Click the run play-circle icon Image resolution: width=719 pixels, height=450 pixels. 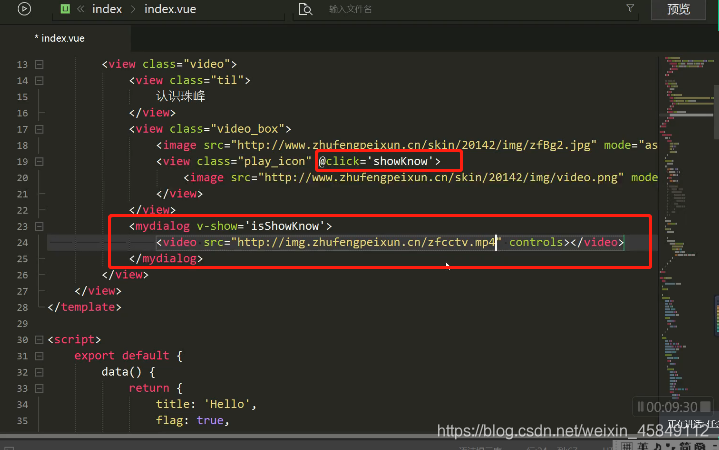[x=24, y=9]
